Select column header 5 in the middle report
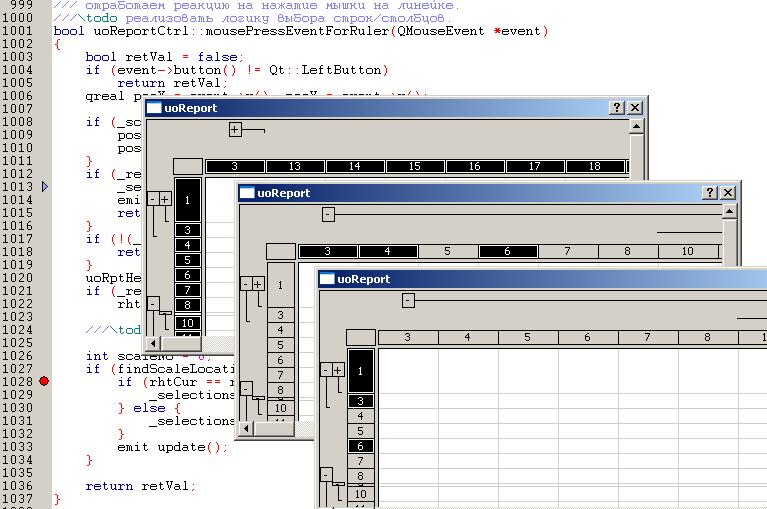This screenshot has width=767, height=509. tap(447, 251)
